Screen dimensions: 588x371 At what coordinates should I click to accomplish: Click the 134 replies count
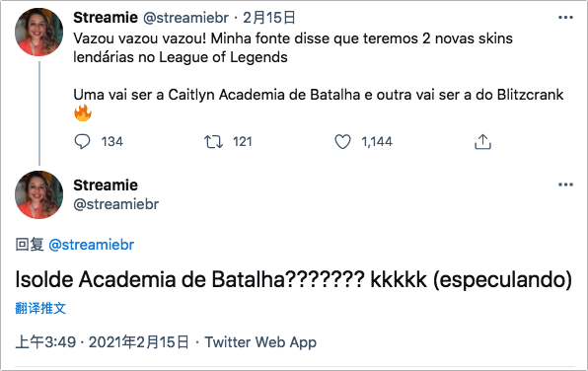[x=112, y=142]
